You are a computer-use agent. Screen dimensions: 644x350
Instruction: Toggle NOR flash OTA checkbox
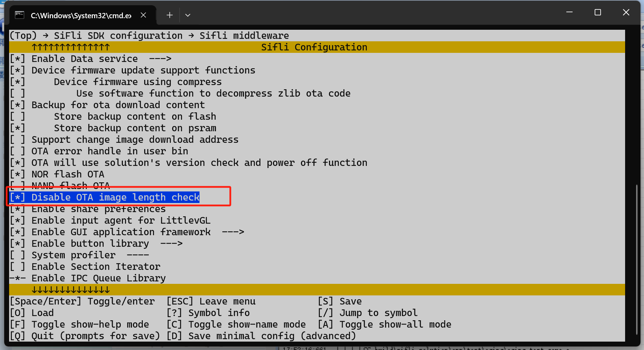(17, 174)
